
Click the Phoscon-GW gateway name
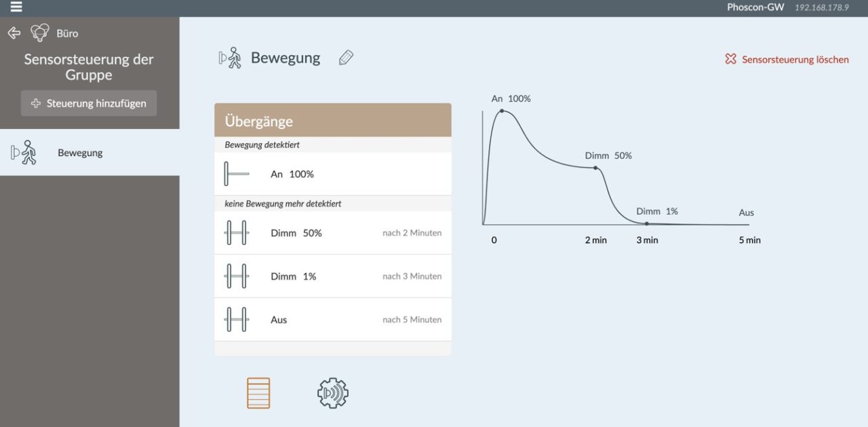755,7
